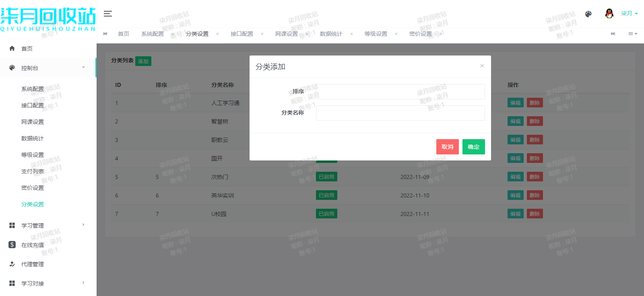Screen dimensions: 644x296
Task: Click the date 2022-11-10 cell
Action: coord(415,195)
